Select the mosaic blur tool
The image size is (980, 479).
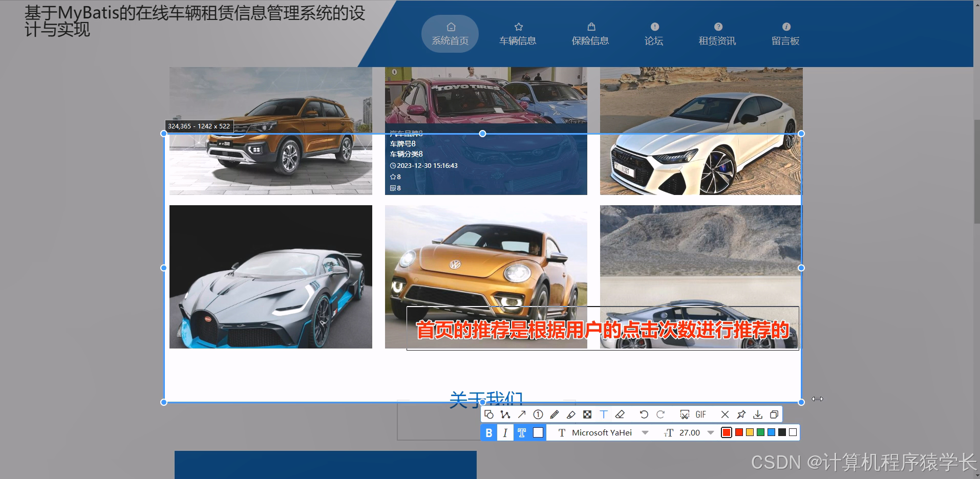tap(587, 415)
